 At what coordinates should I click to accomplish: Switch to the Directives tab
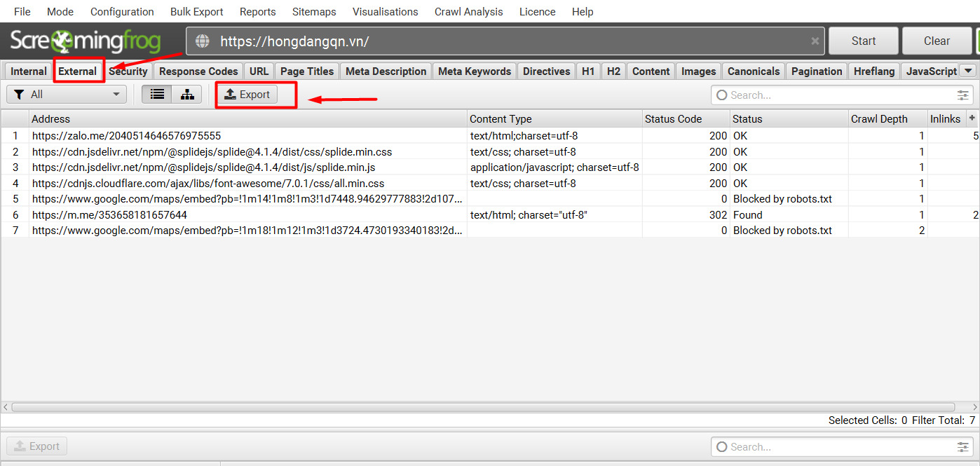tap(547, 71)
